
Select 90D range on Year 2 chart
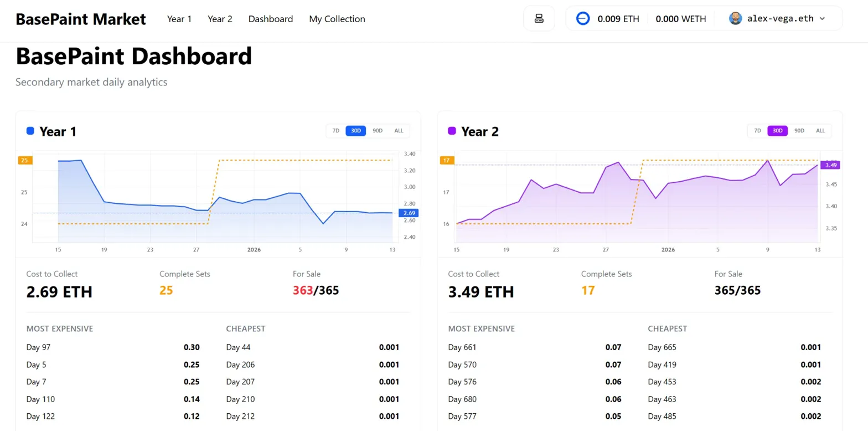click(x=799, y=131)
